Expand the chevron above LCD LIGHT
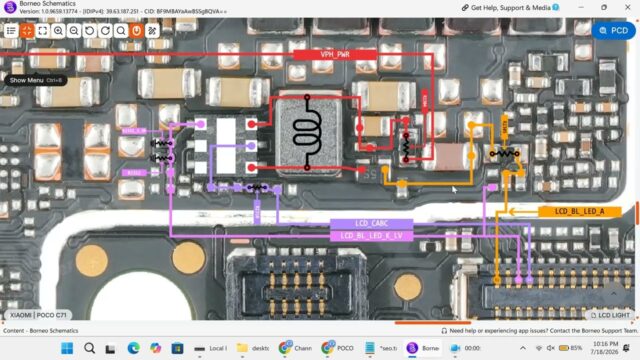This screenshot has width=640, height=360. [614, 293]
